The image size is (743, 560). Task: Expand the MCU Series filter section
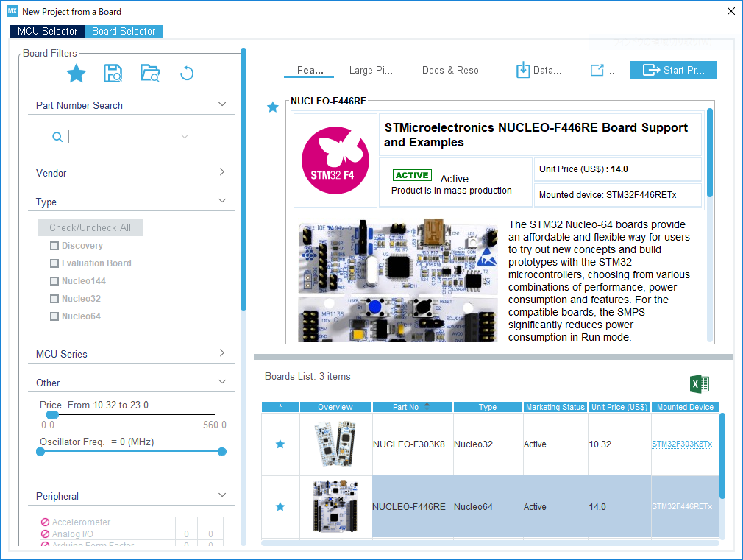[222, 352]
